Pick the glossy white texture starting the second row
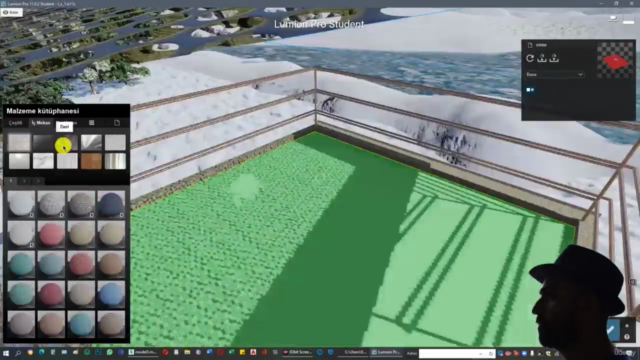Screen dimensions: 640x360 (19, 161)
